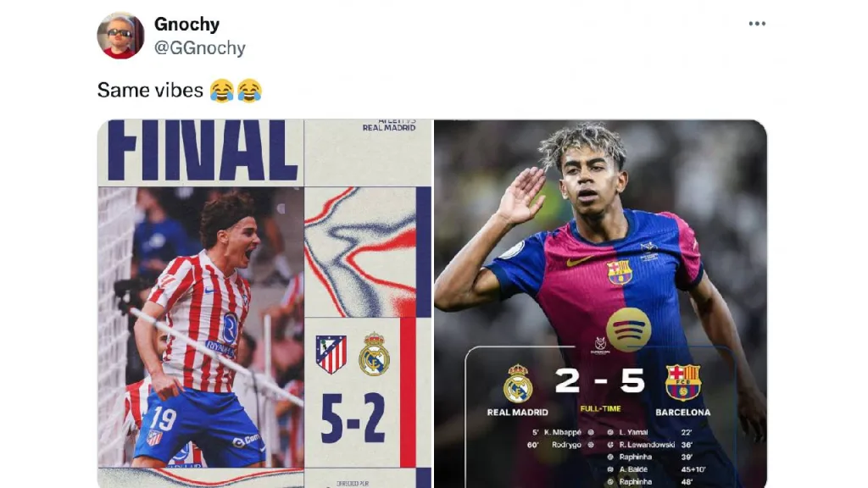The image size is (868, 488).
Task: Click the laughing emojis in the tweet
Action: 236,90
